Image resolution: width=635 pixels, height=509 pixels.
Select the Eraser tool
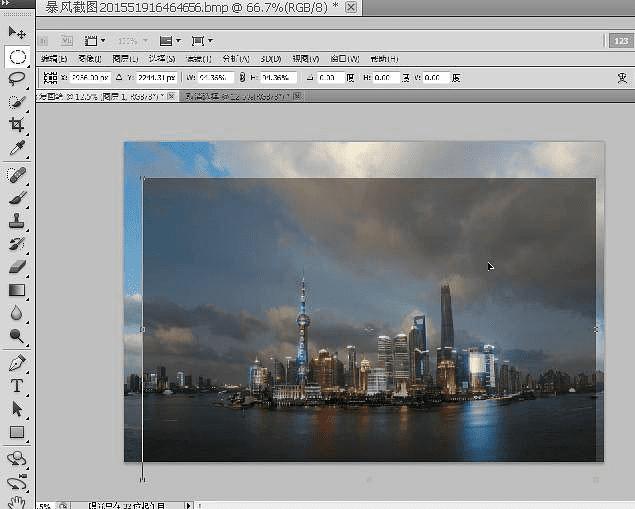tap(17, 267)
